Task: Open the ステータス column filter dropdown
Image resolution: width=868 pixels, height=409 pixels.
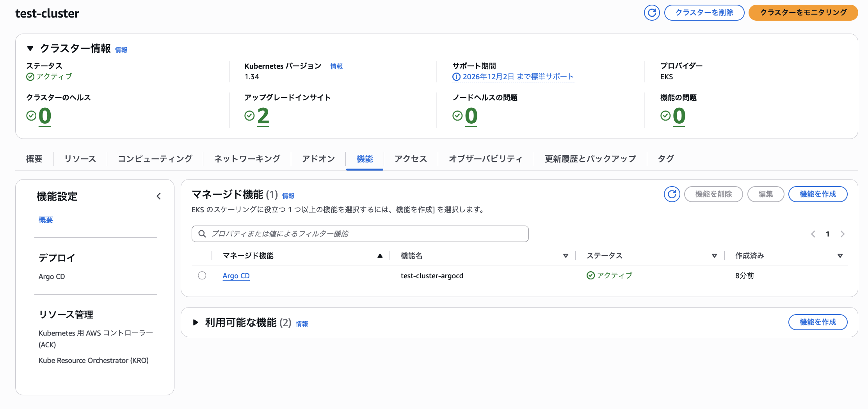Action: pyautogui.click(x=715, y=256)
